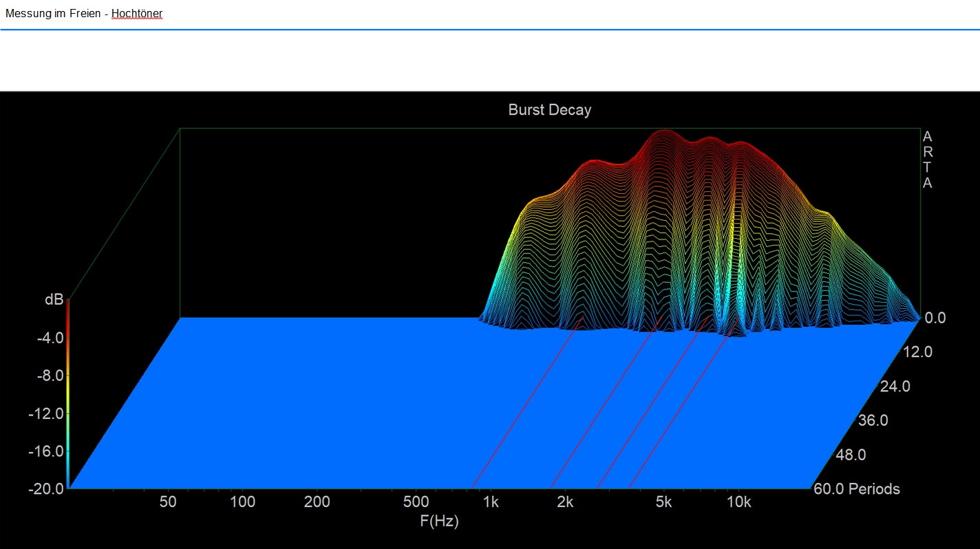
Task: Click the 50 Hz frequency tick label
Action: pyautogui.click(x=168, y=502)
